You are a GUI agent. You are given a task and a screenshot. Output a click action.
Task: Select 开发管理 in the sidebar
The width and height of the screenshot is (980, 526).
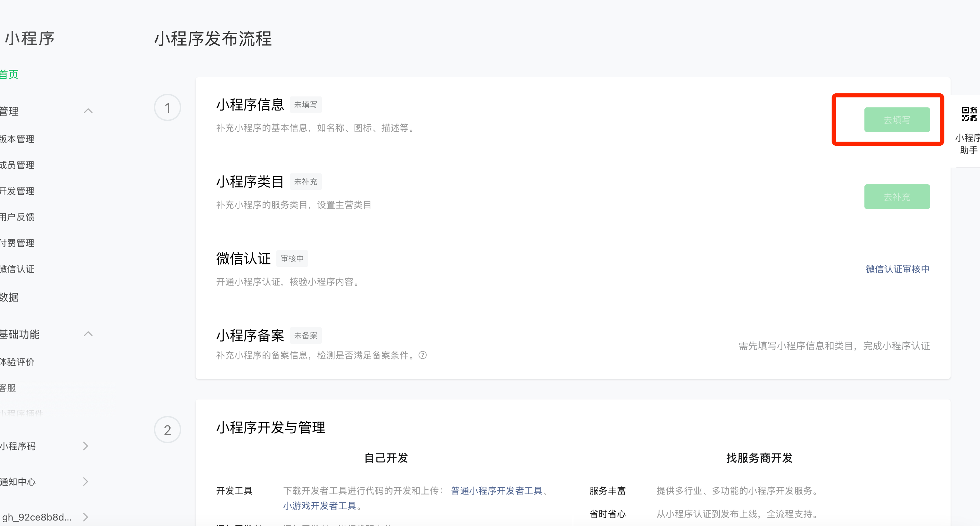tap(17, 191)
